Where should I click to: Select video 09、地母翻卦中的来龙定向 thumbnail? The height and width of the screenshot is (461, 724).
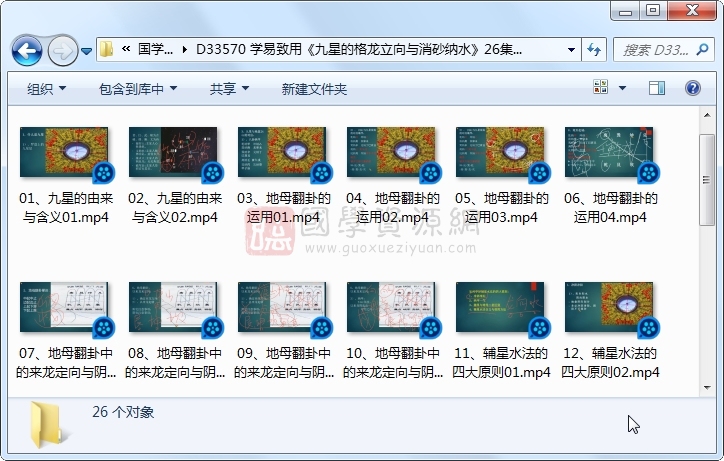click(282, 307)
